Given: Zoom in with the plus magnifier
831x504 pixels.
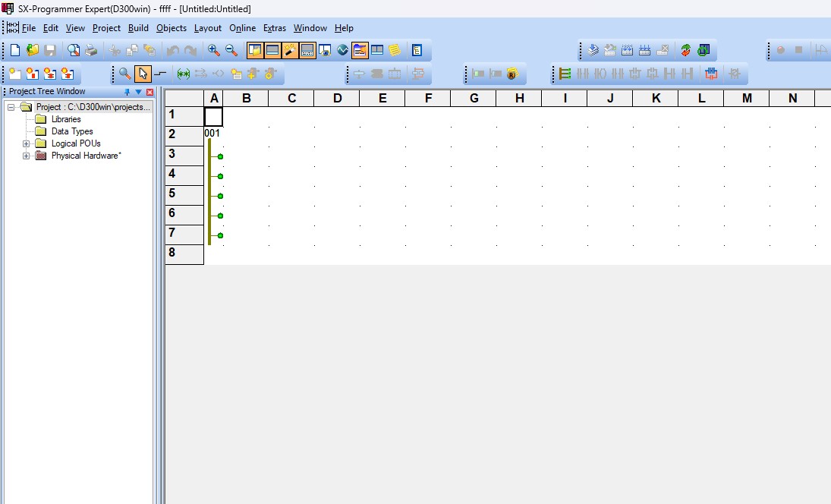Looking at the screenshot, I should tap(213, 50).
